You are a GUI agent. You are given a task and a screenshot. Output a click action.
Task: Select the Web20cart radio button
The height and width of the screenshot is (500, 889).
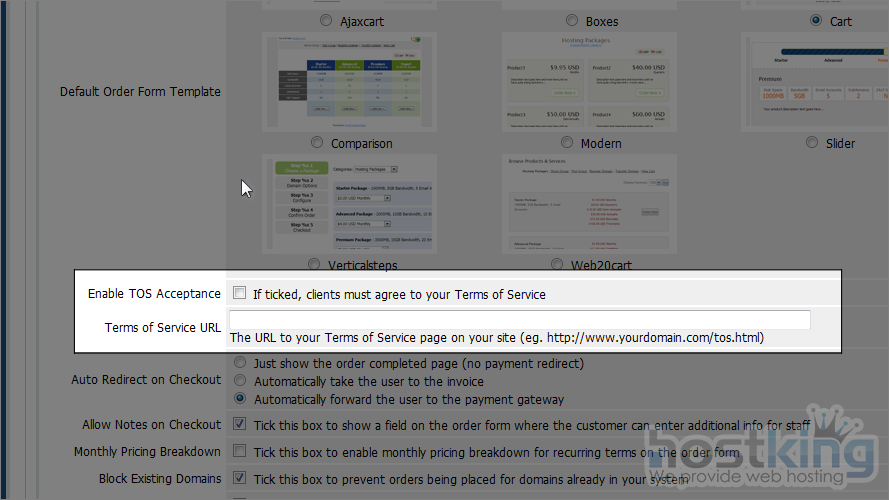[556, 265]
